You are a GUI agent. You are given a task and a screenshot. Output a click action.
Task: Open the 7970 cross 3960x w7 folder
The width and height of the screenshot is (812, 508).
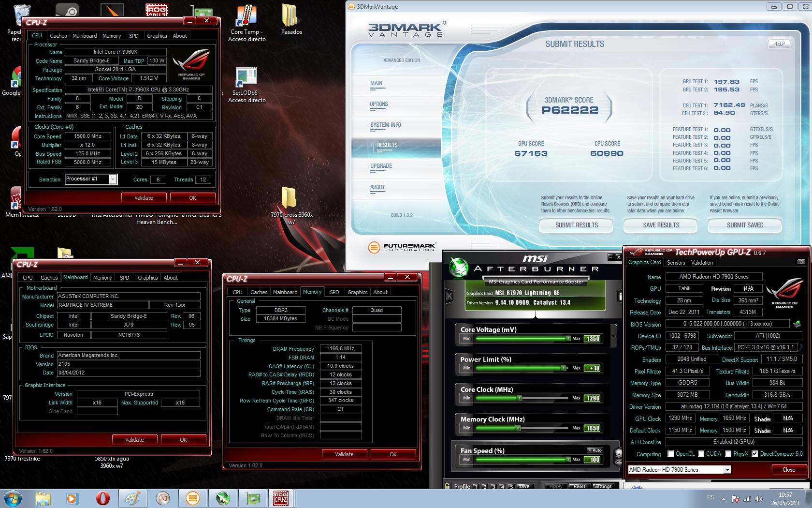point(291,206)
